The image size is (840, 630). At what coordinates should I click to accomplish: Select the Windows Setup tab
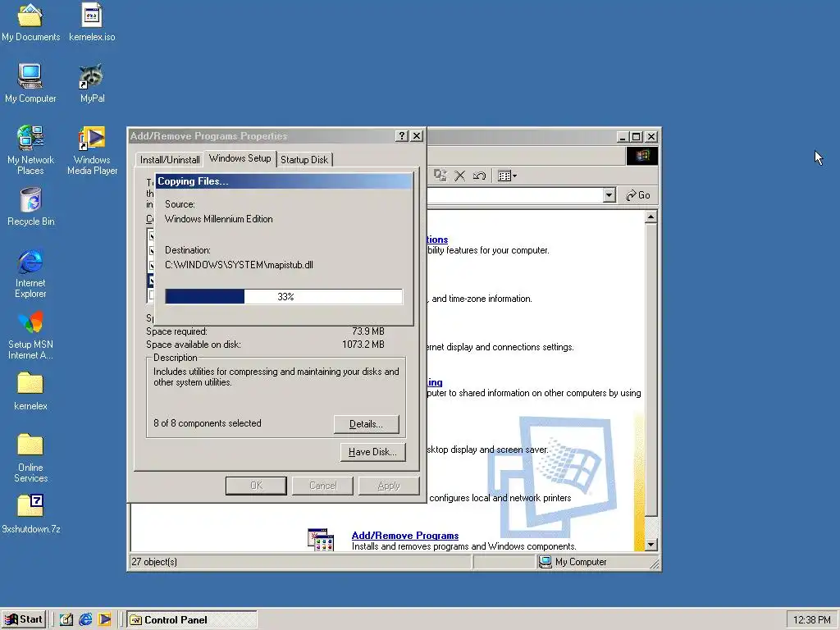[x=240, y=158]
